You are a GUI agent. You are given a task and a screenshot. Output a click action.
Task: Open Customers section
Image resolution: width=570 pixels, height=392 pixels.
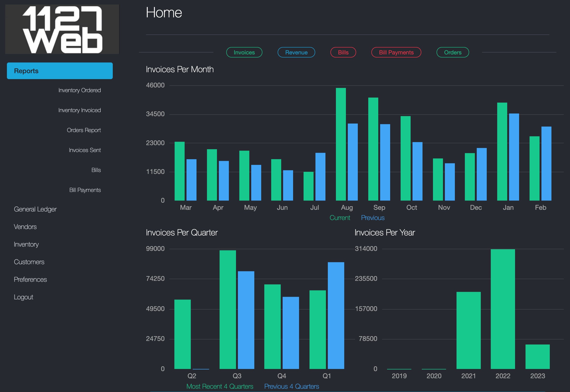tap(29, 262)
